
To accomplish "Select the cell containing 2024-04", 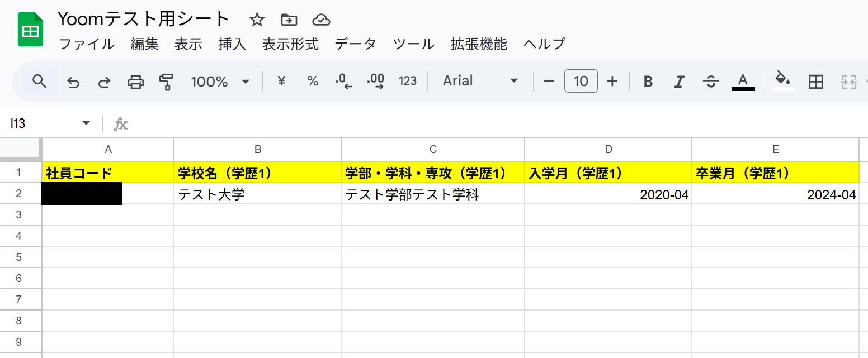I will [x=776, y=194].
